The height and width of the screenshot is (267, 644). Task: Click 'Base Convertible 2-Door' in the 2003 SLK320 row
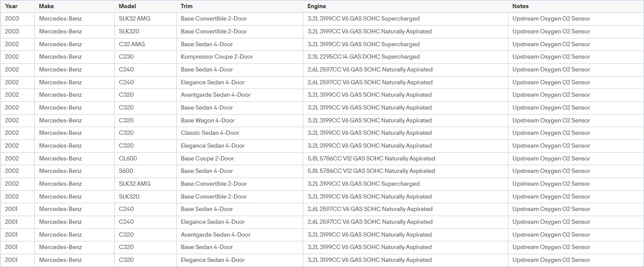coord(214,31)
